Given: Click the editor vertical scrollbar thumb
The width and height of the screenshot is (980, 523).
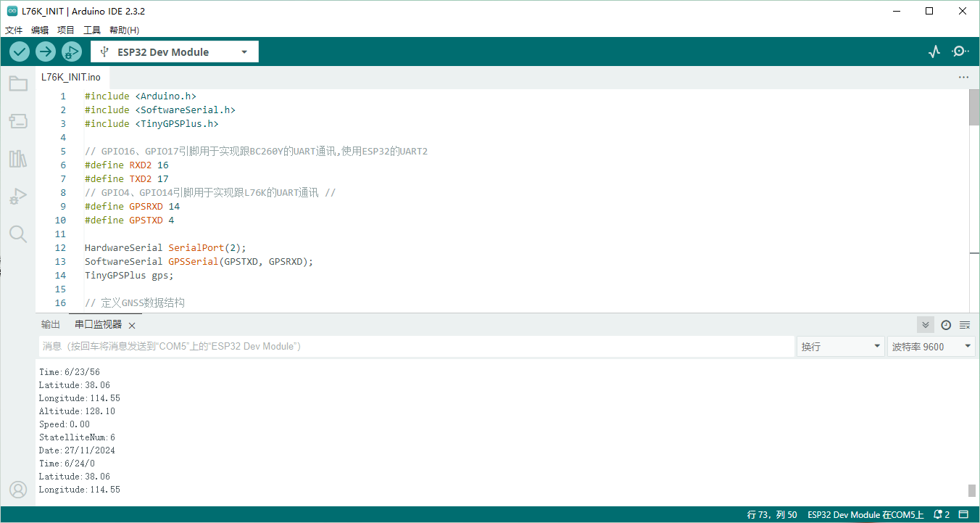Looking at the screenshot, I should (x=973, y=107).
